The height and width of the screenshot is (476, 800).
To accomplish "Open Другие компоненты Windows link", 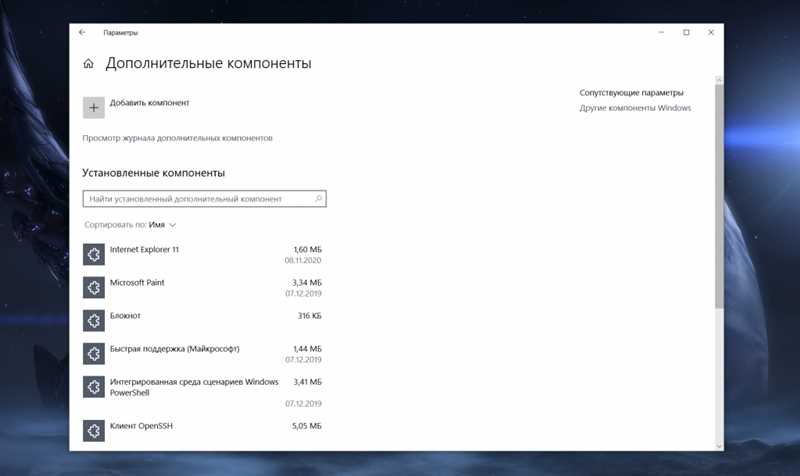I will 635,108.
